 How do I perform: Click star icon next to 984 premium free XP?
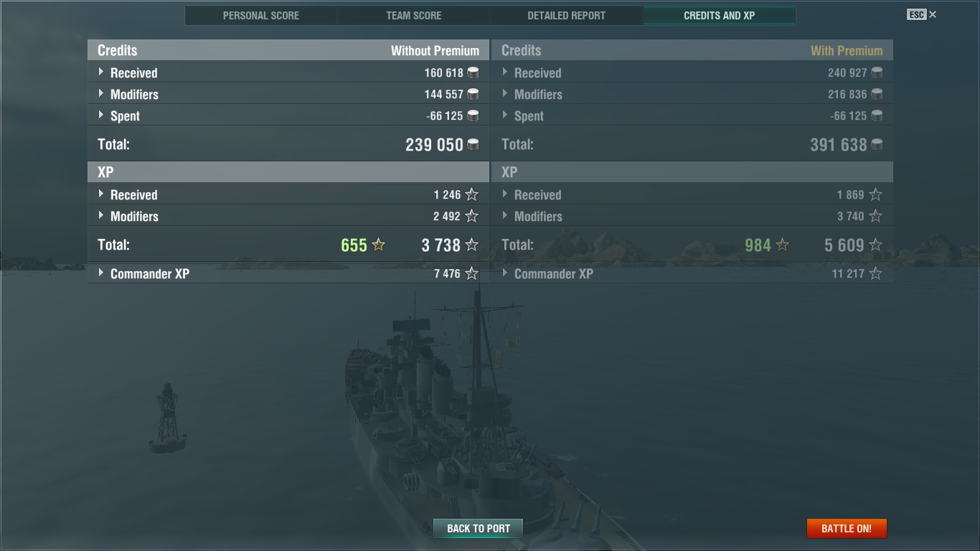(783, 245)
